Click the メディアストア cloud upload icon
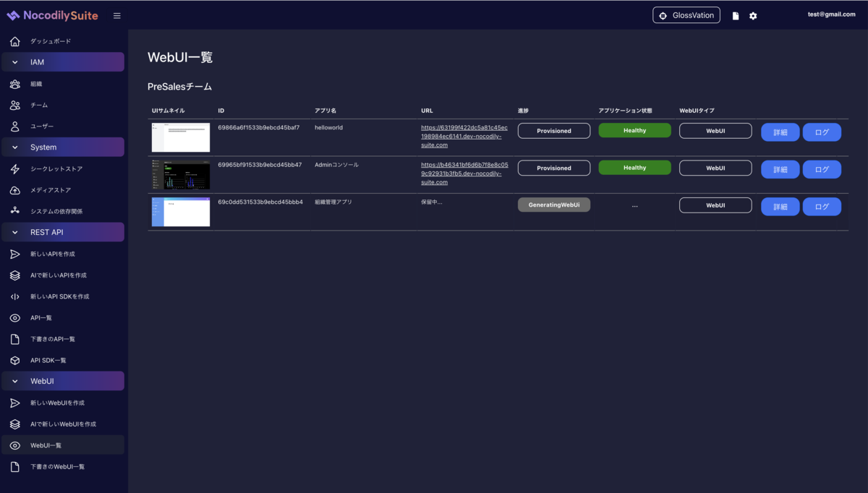 point(15,190)
